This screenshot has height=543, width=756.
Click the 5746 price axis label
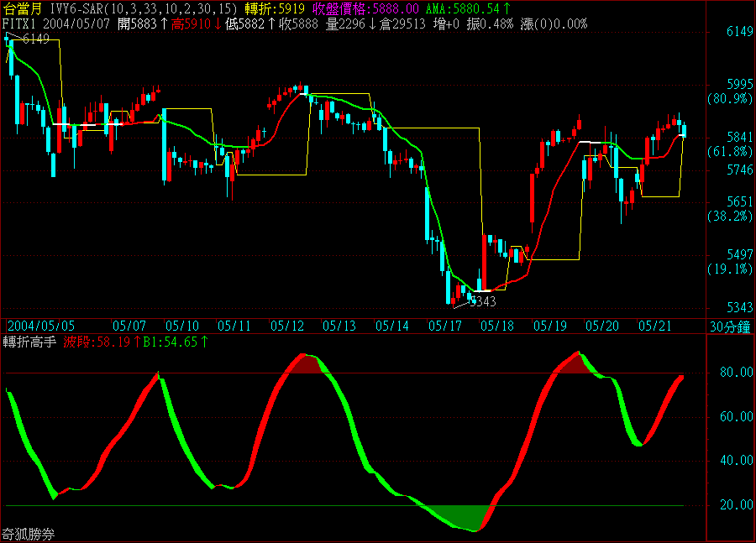tap(739, 170)
